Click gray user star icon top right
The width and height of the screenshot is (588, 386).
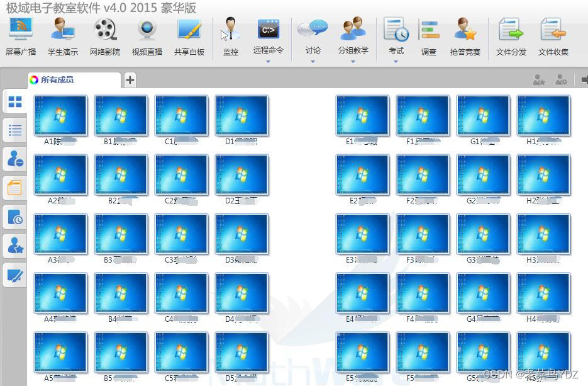538,79
